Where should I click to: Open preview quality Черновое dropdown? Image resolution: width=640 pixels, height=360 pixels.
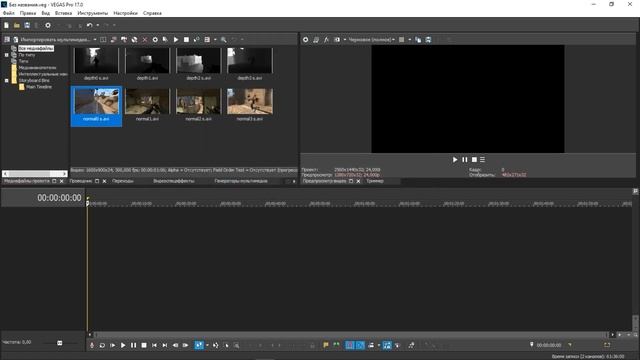[371, 40]
